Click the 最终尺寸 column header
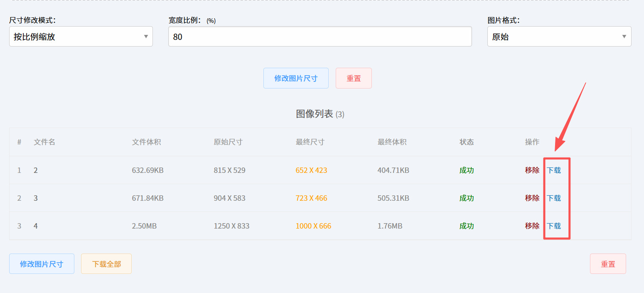This screenshot has width=644, height=293. pyautogui.click(x=310, y=142)
